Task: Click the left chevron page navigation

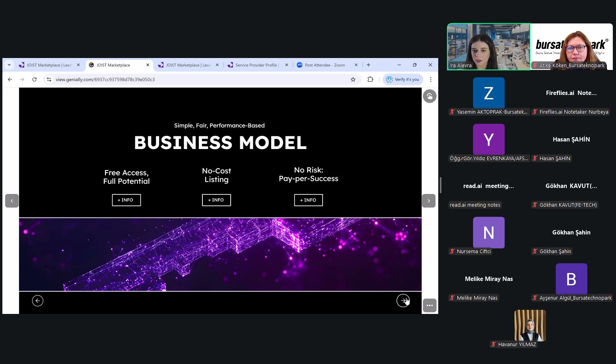Action: click(x=12, y=201)
